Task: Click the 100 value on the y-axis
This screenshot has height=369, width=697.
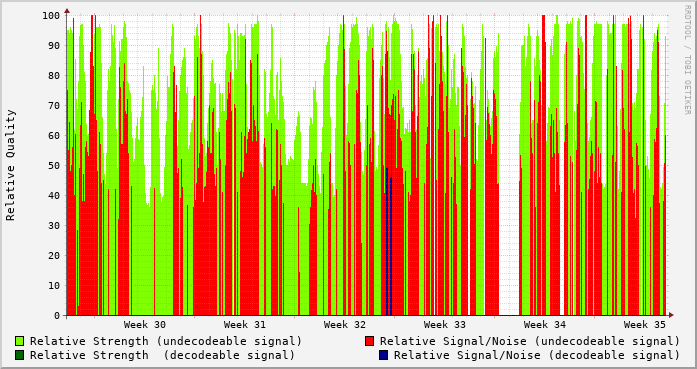Action: tap(51, 16)
